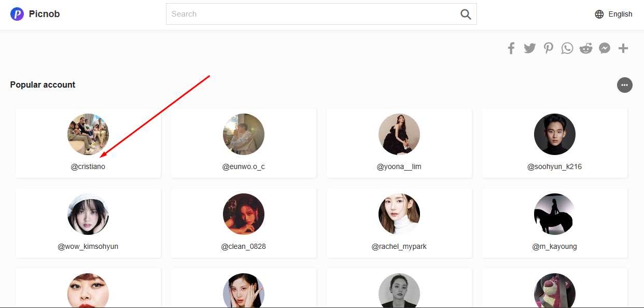The height and width of the screenshot is (308, 644).
Task: Open the @cristiano profile picture
Action: click(88, 134)
